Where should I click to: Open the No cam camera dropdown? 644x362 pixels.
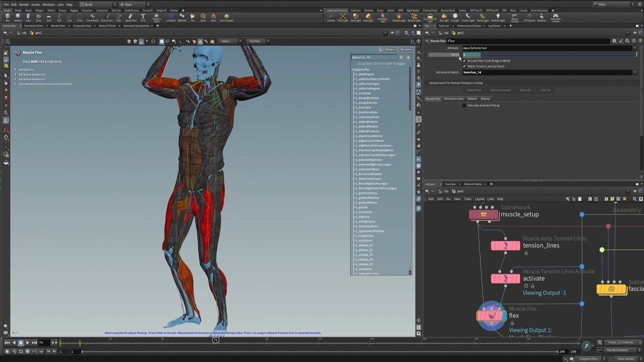(x=406, y=50)
